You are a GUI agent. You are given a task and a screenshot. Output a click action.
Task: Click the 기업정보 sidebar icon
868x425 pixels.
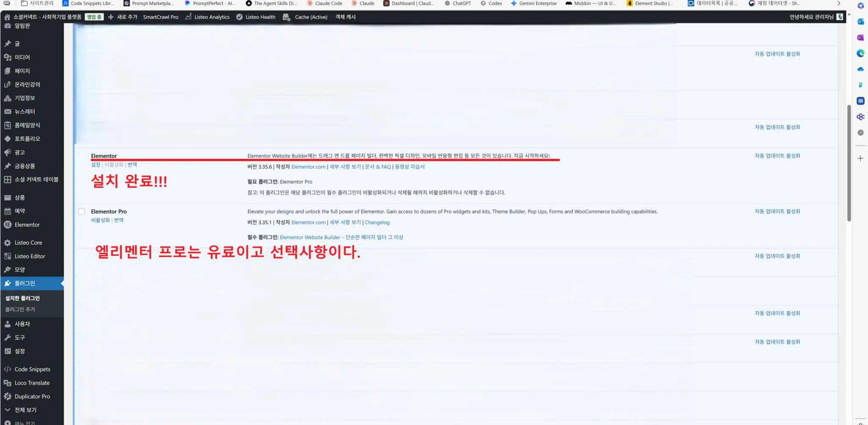point(7,98)
